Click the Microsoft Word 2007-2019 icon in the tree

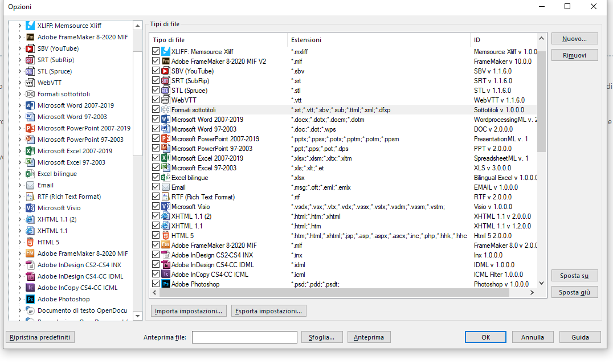coord(30,105)
